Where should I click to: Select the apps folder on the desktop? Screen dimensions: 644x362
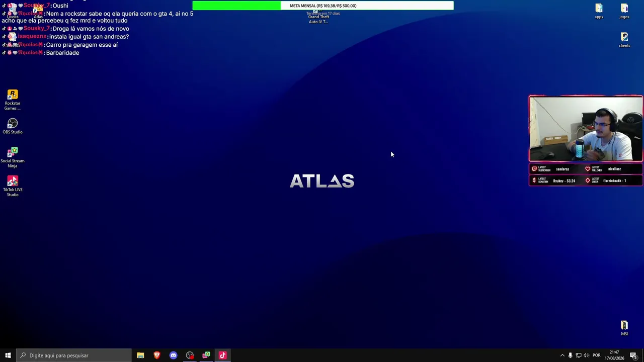click(x=599, y=11)
